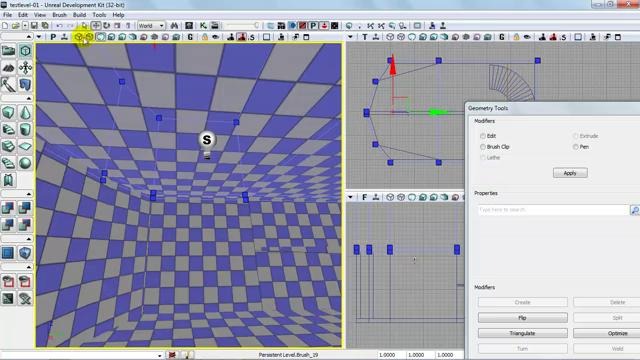Open the Edit menu
Viewport: 640px width, 360px height.
click(23, 15)
